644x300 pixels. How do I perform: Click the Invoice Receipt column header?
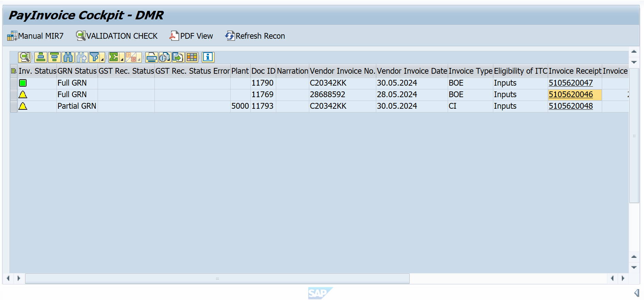[x=575, y=71]
